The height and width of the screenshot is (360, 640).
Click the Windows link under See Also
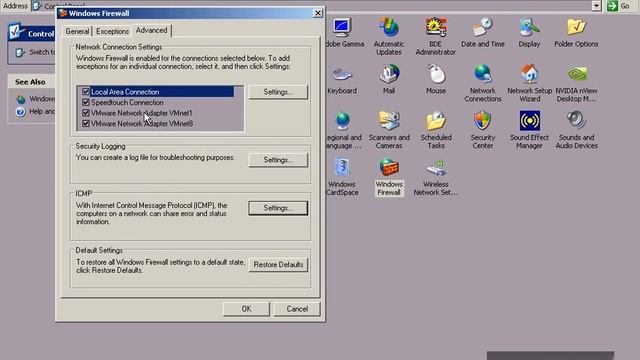click(x=42, y=99)
